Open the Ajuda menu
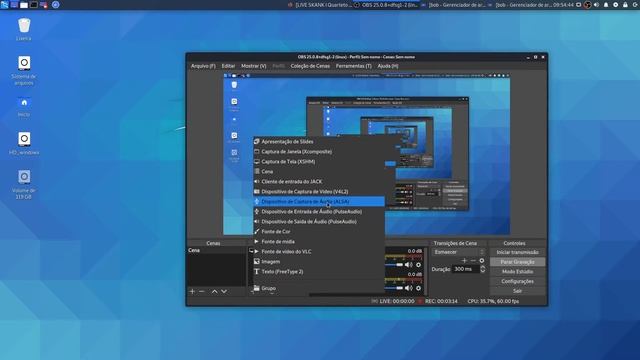 (388, 66)
